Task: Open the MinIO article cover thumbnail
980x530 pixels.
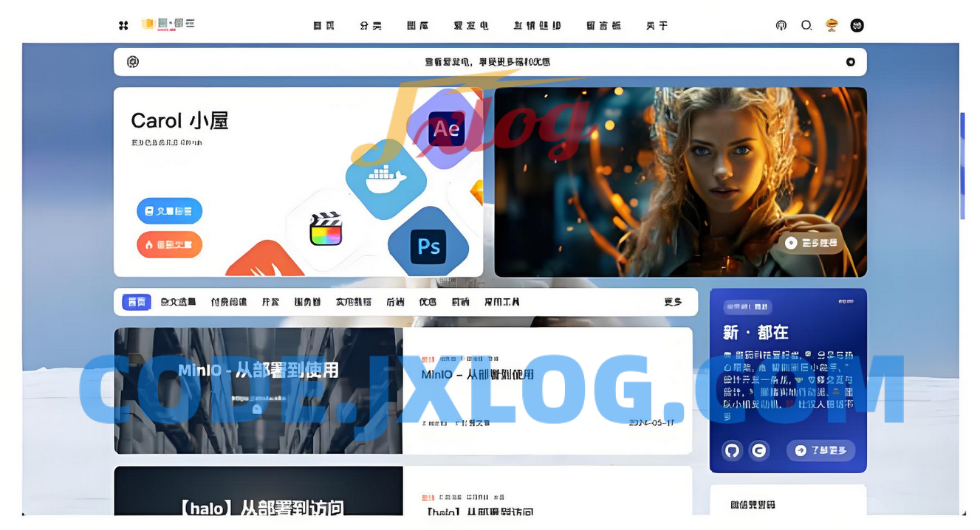Action: [258, 390]
